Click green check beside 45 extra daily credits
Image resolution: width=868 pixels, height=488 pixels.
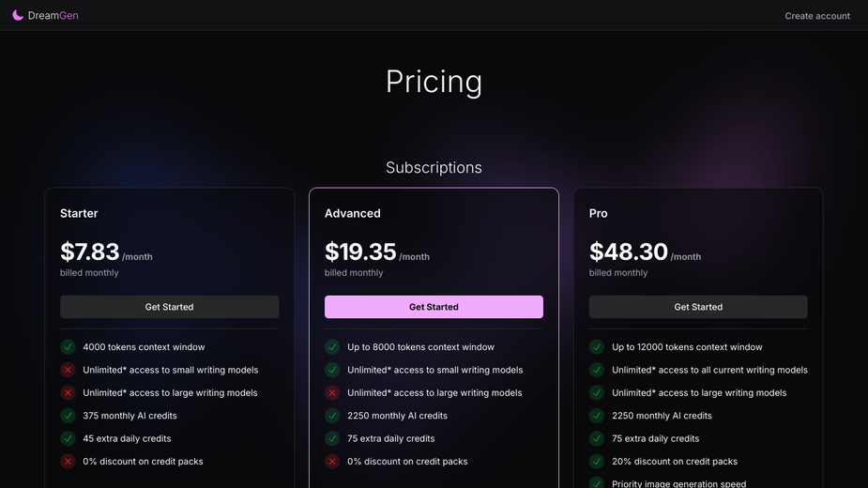click(x=69, y=438)
